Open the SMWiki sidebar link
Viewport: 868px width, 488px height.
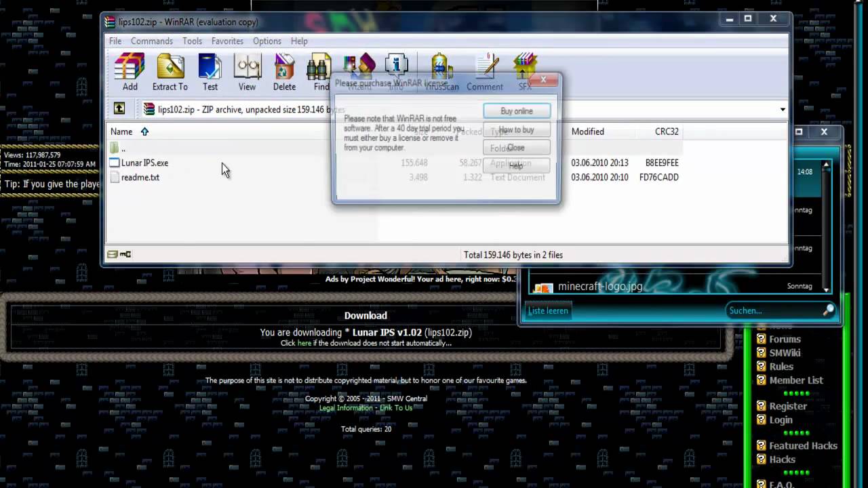(x=785, y=352)
